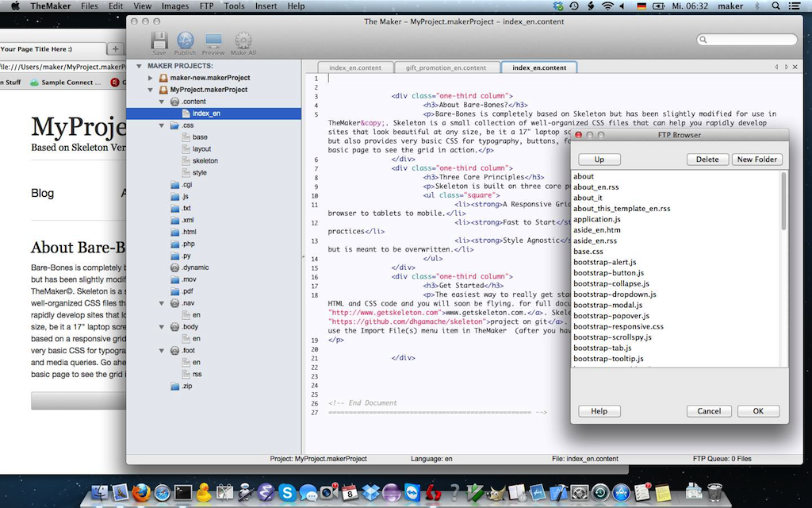Run Make All gear icon
Screen dimensions: 812x508
pos(243,41)
